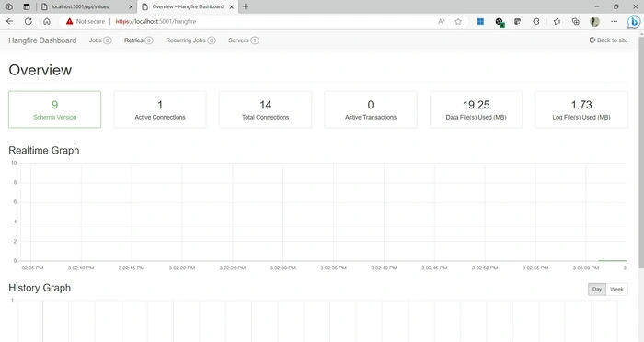Open the blue grid extension icon
644x342 pixels.
coord(480,21)
